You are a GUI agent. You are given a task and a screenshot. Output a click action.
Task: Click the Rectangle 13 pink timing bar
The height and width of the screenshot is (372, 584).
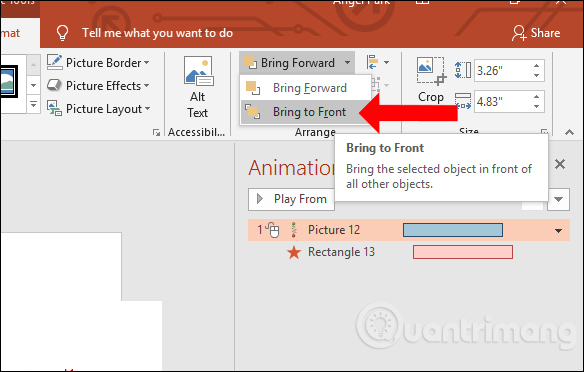tap(463, 252)
